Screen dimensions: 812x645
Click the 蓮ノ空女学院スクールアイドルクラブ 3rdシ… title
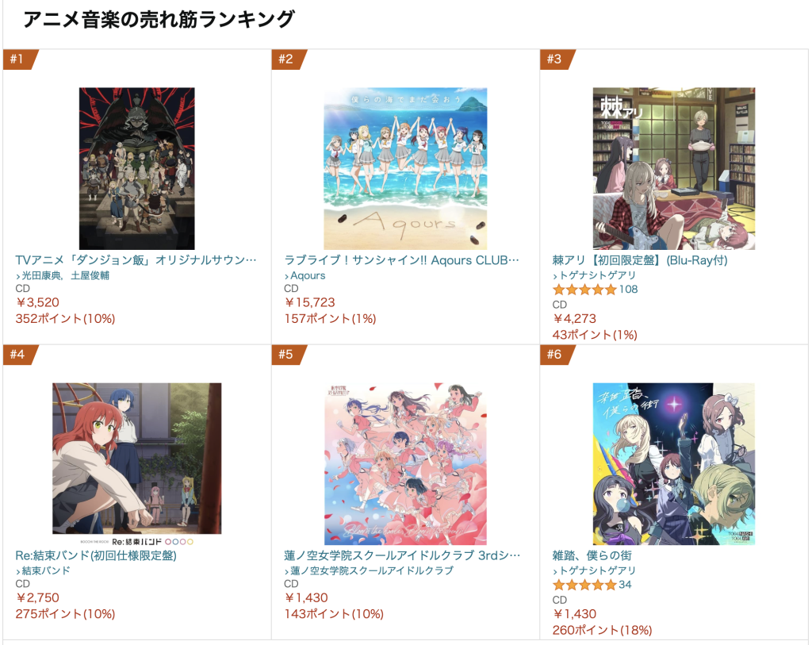402,555
